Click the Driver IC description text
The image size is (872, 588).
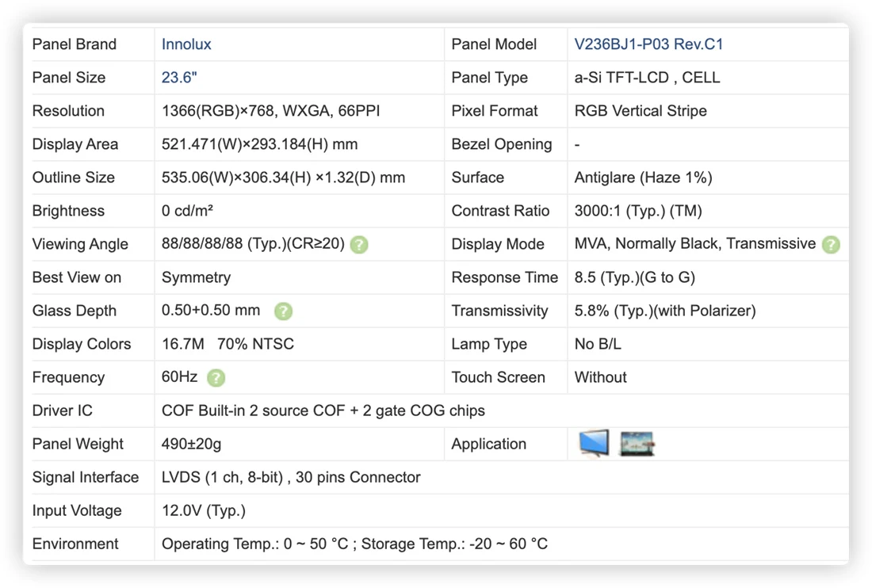323,410
